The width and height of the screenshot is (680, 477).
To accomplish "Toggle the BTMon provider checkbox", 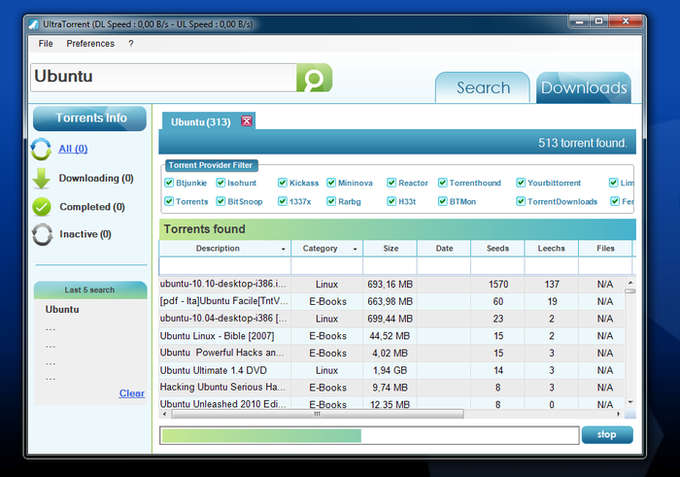I will pos(442,201).
